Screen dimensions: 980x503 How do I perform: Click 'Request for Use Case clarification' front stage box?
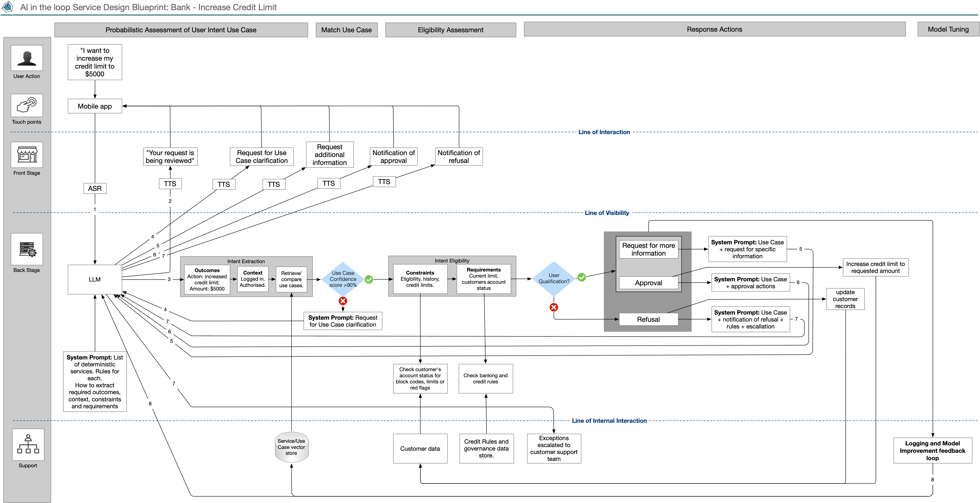(262, 156)
